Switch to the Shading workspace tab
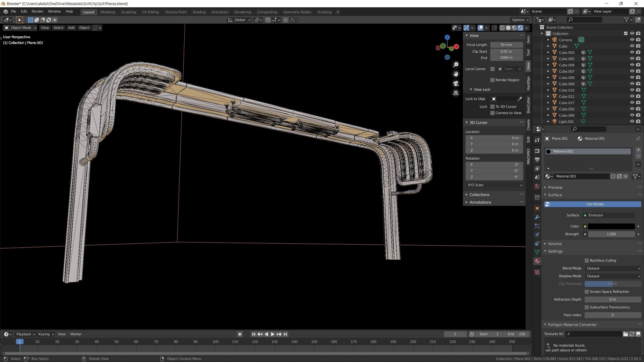644x362 pixels. (x=199, y=12)
